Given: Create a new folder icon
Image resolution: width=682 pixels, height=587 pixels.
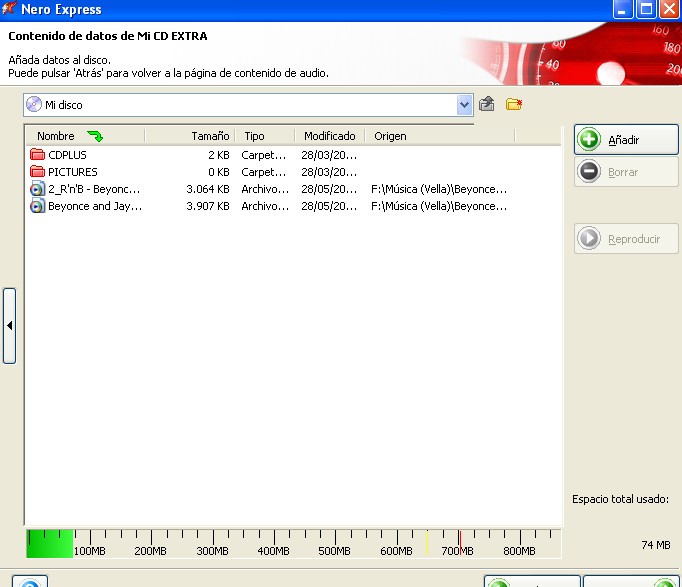Looking at the screenshot, I should click(x=514, y=104).
